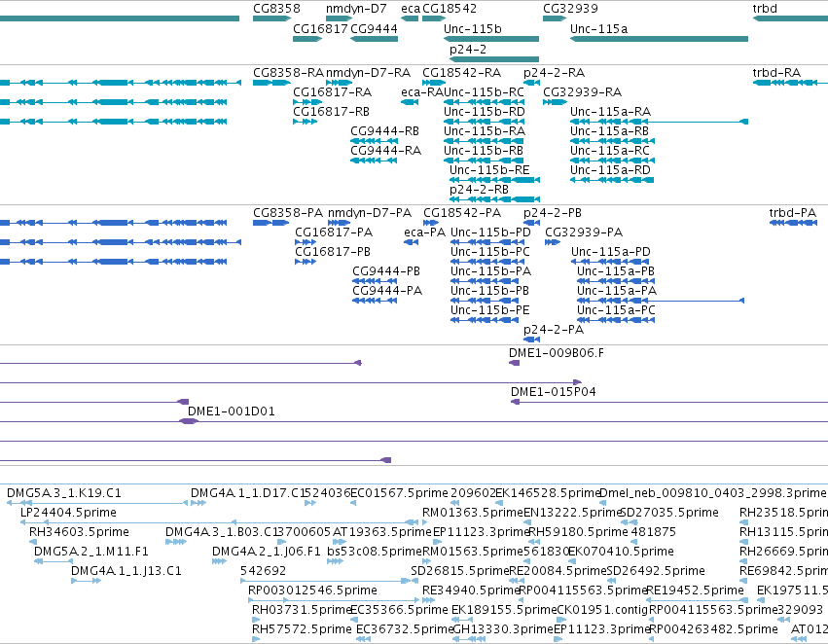Click the CG16817-RA transcript label
828x644 pixels.
click(332, 92)
